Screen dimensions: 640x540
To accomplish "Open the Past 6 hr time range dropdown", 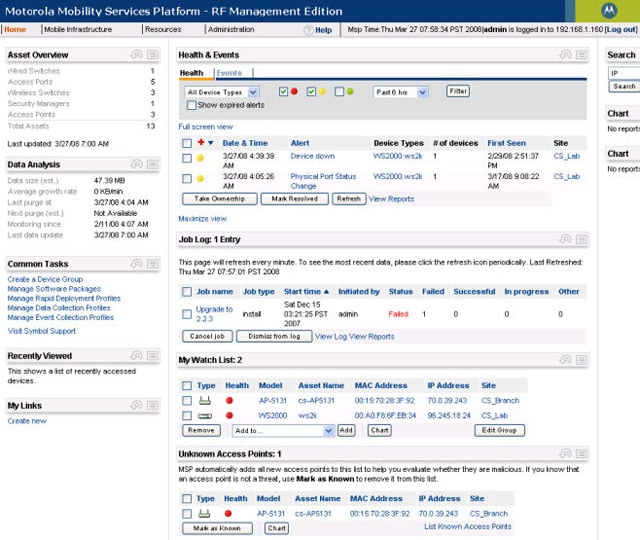I will point(400,92).
